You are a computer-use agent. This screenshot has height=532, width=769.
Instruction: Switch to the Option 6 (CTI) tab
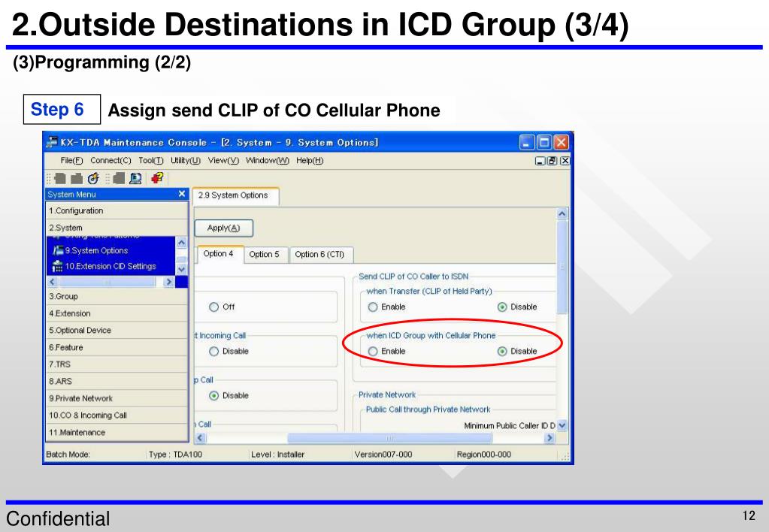click(319, 255)
